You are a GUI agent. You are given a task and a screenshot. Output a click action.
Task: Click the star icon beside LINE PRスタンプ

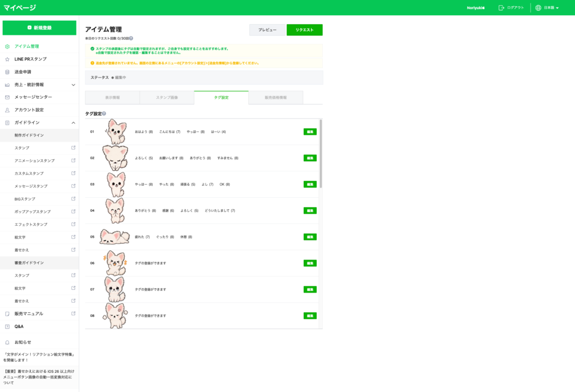click(x=7, y=60)
